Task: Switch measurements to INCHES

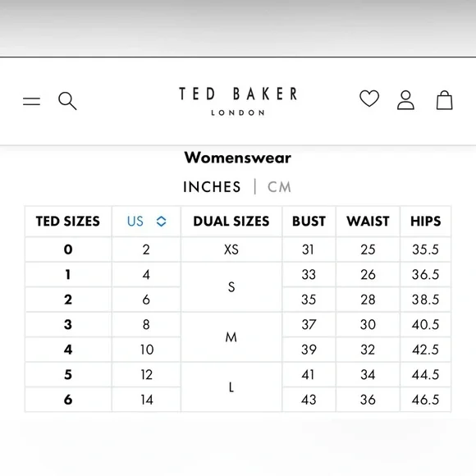Action: pos(212,186)
